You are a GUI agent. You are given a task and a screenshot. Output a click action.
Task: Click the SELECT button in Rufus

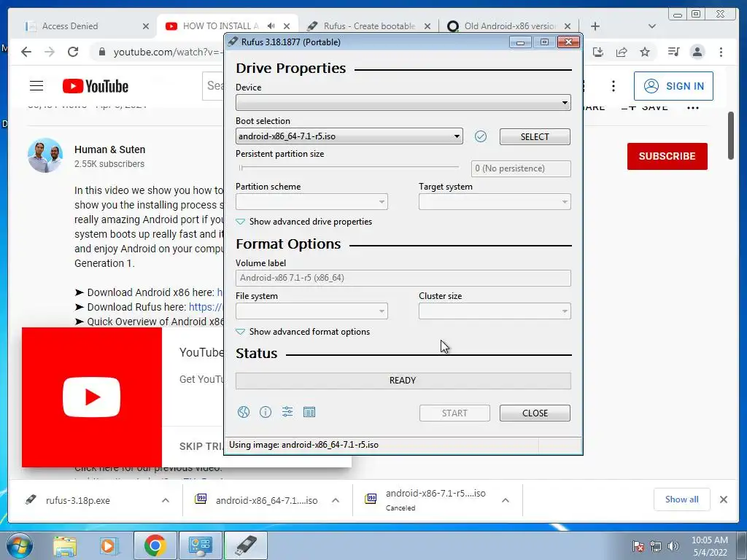point(535,136)
